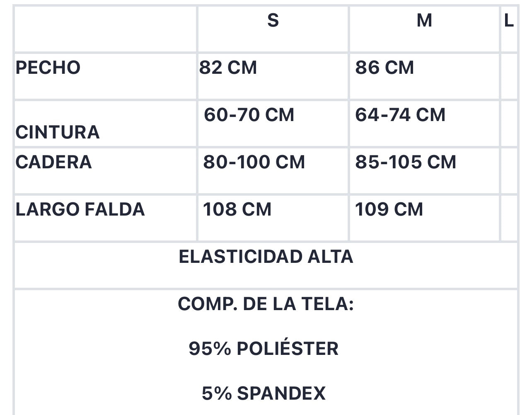Click the PECHO row label
The width and height of the screenshot is (532, 415).
(x=48, y=68)
